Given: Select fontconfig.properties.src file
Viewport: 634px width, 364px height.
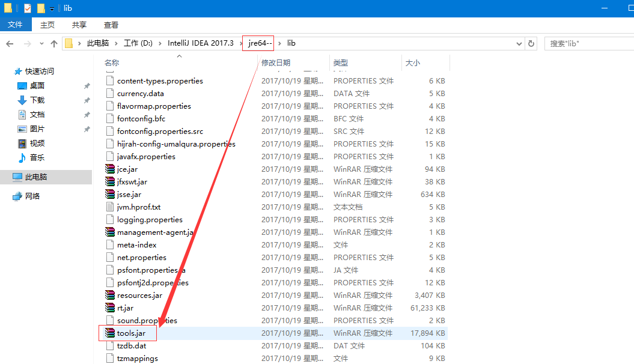Looking at the screenshot, I should 160,132.
